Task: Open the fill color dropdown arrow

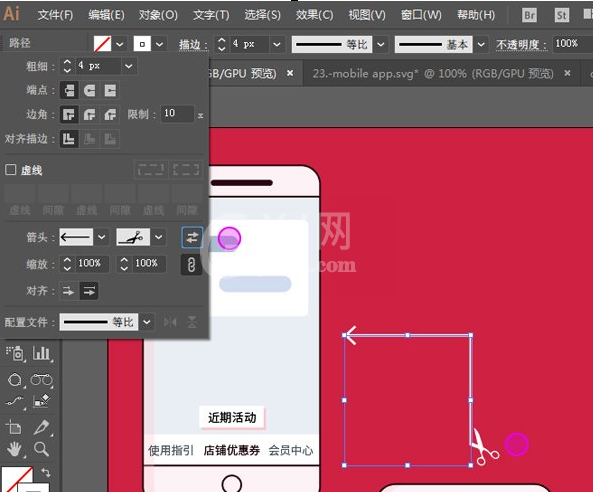Action: click(x=120, y=44)
